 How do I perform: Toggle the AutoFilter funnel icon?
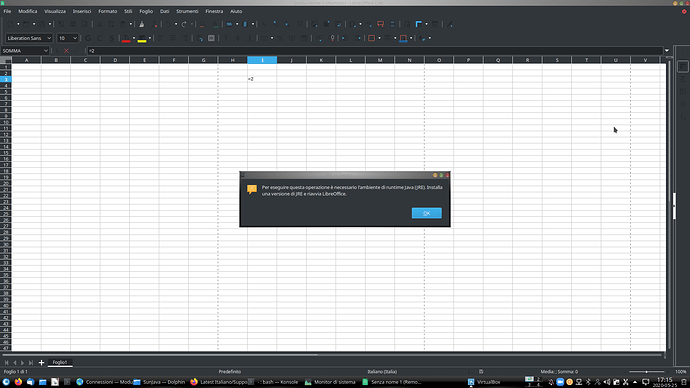300,24
